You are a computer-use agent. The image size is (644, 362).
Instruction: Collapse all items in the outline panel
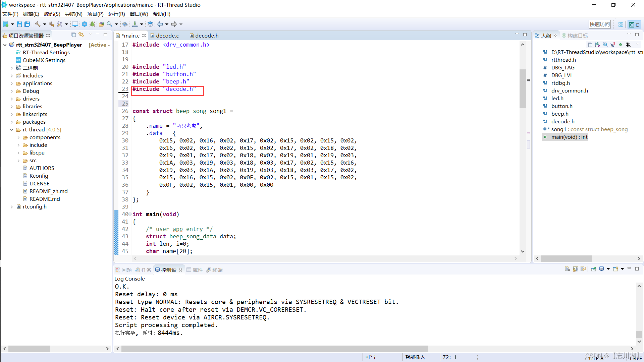[590, 45]
